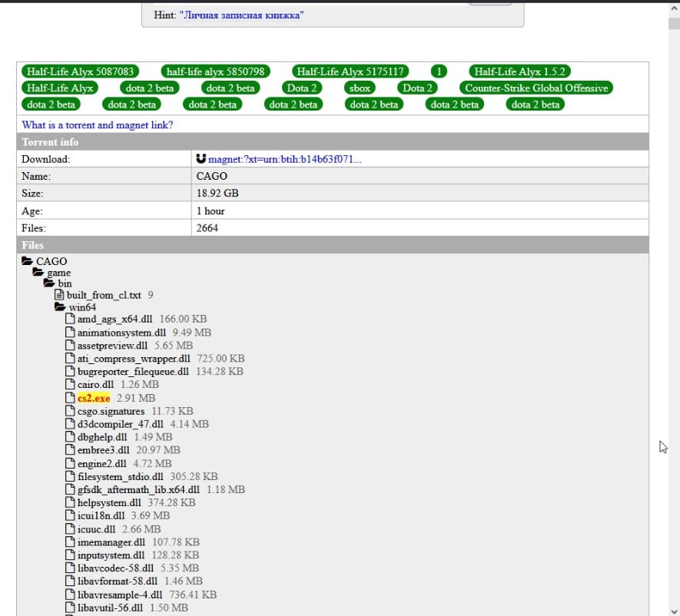680x616 pixels.
Task: Click the scrollbar down arrow
Action: click(674, 611)
